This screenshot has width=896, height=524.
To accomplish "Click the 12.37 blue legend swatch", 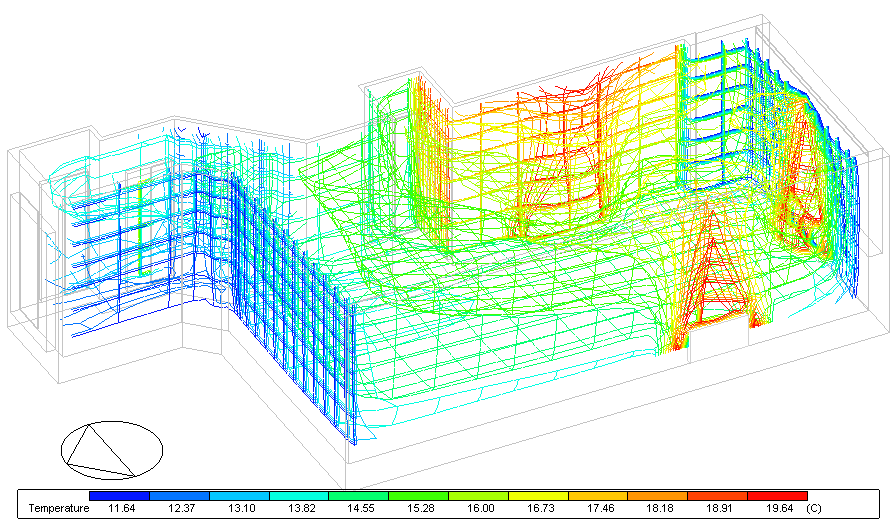I will point(180,496).
